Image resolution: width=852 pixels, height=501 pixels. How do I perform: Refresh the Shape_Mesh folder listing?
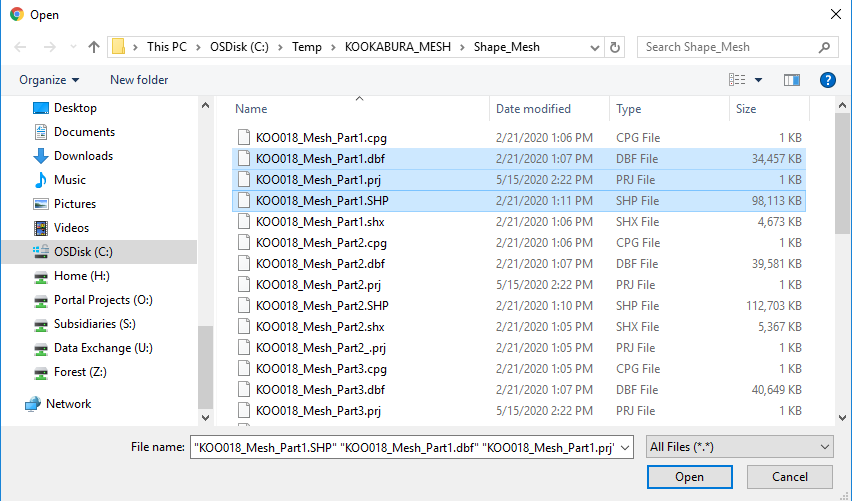(x=615, y=47)
